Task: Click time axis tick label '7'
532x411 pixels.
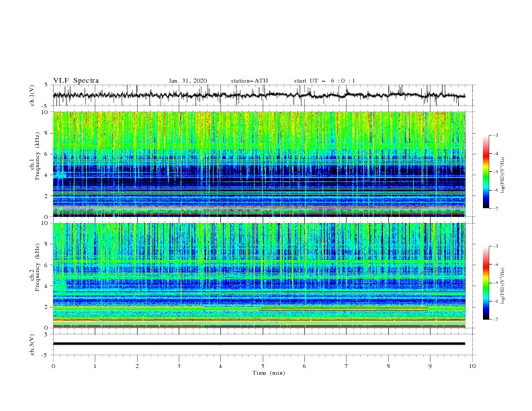Action: click(x=347, y=366)
